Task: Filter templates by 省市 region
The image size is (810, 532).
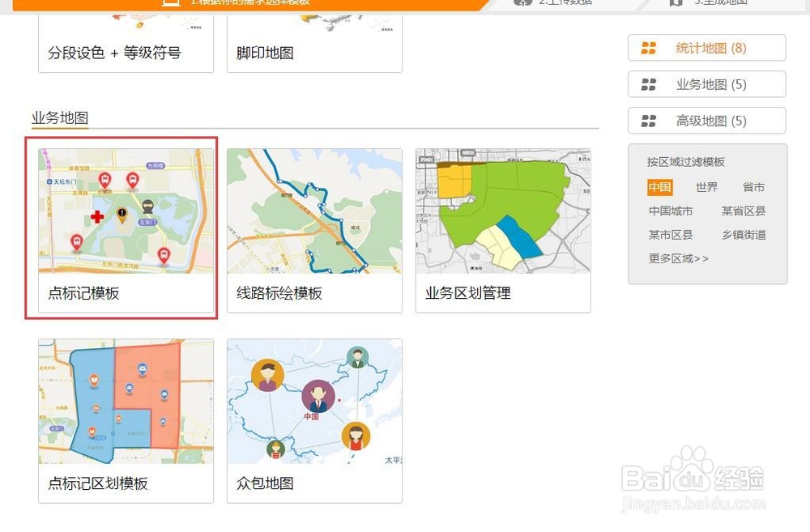Action: [753, 187]
